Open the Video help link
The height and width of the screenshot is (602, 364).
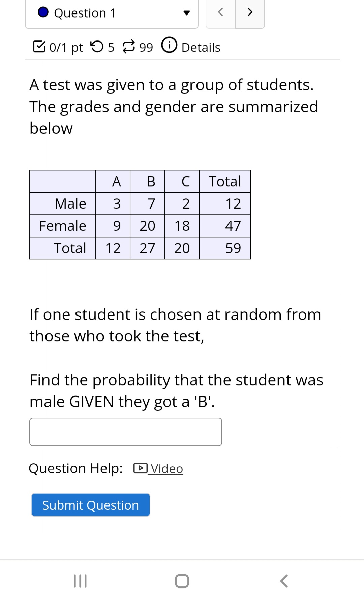(x=166, y=468)
